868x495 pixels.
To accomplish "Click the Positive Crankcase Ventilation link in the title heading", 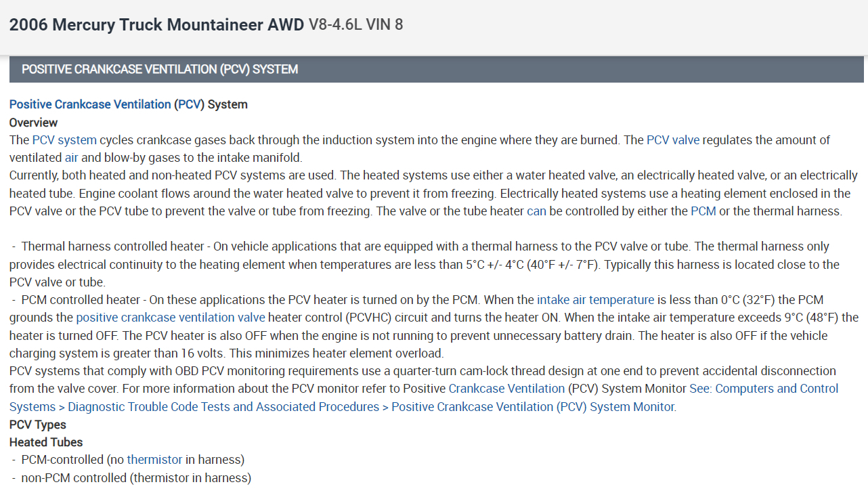I will click(90, 104).
